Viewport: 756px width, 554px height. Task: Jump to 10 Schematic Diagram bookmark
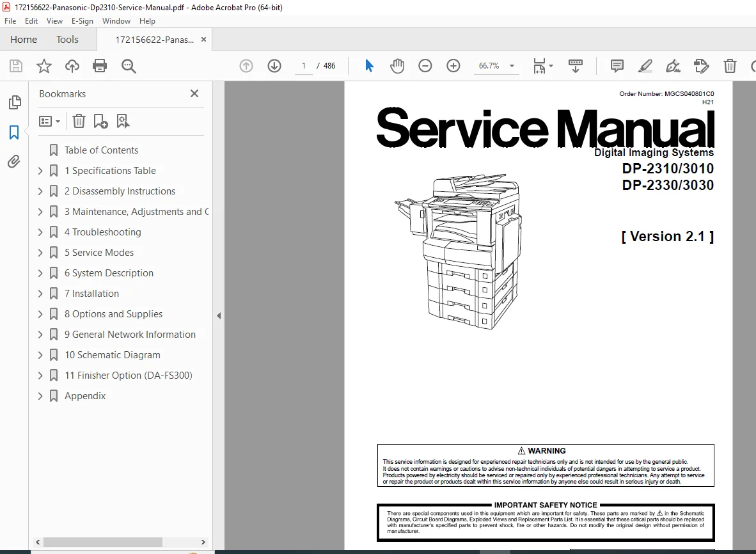(113, 355)
